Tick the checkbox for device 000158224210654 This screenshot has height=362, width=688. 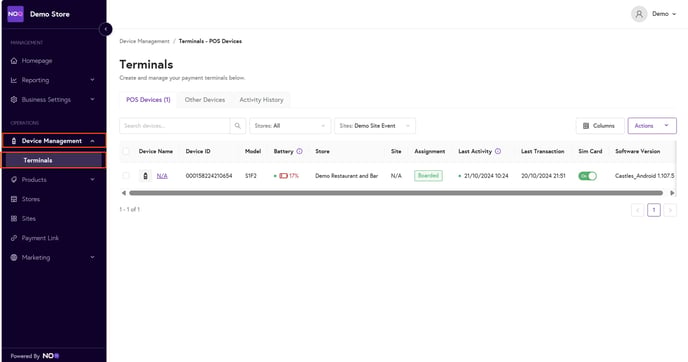(x=126, y=176)
